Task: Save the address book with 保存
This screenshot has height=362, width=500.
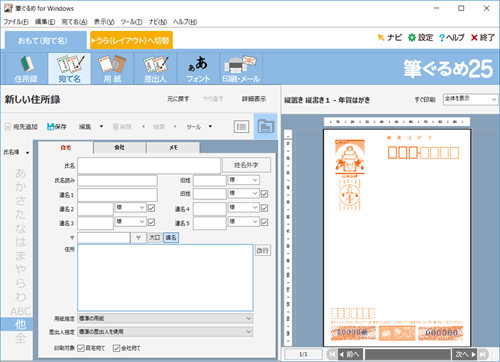Action: [x=57, y=127]
